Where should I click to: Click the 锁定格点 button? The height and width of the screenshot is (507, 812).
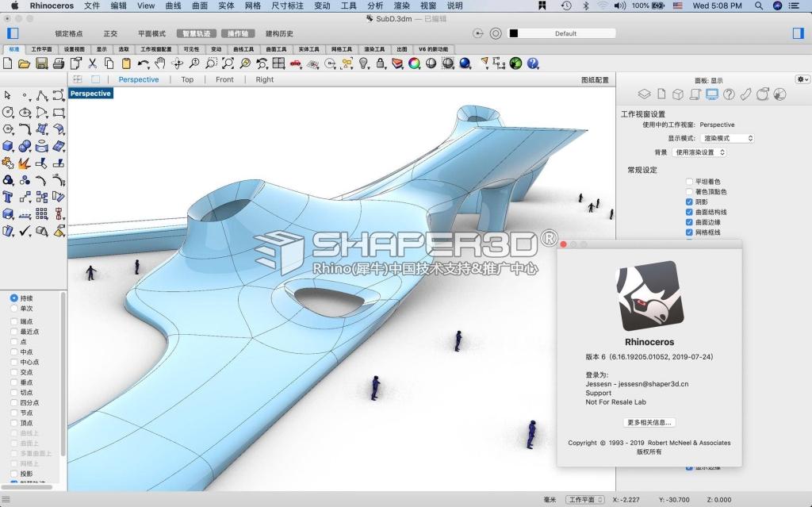click(69, 33)
